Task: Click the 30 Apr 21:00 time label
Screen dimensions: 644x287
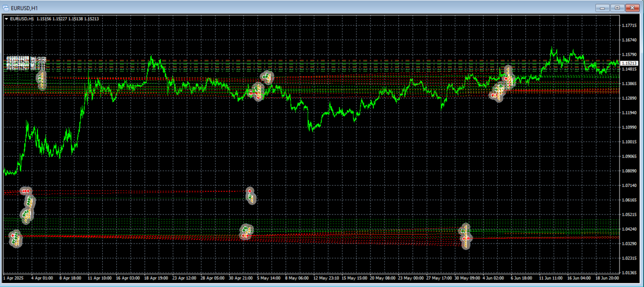Action: 241,277
